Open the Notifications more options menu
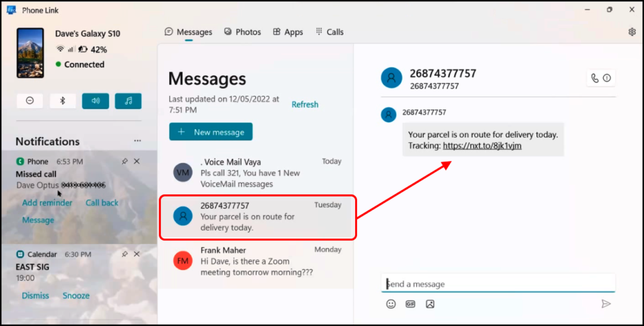This screenshot has width=644, height=326. click(x=138, y=141)
